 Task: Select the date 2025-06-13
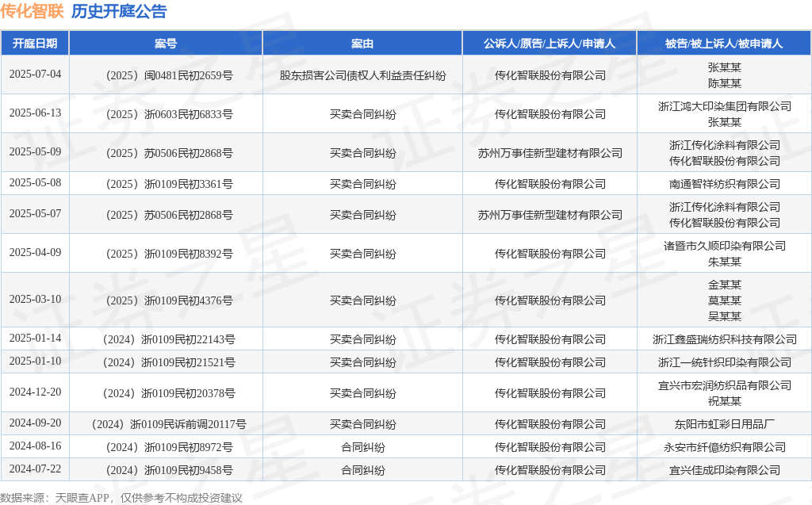point(35,113)
